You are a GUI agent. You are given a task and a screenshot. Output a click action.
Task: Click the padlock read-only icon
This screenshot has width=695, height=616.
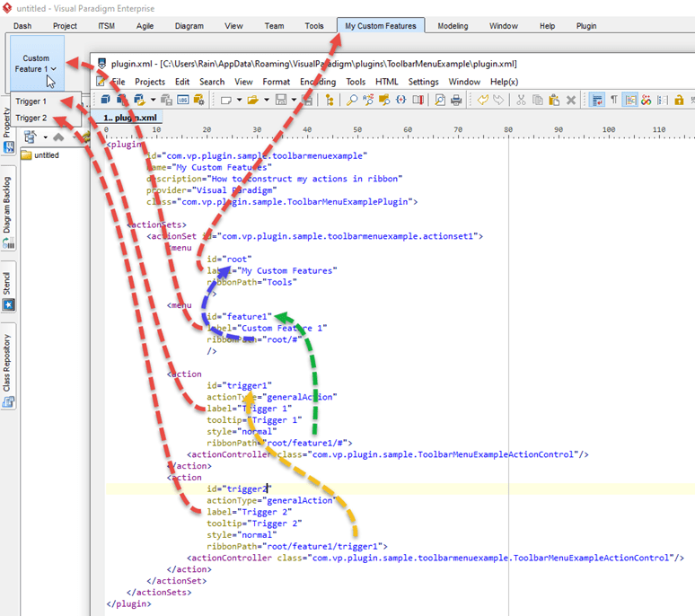point(679,100)
